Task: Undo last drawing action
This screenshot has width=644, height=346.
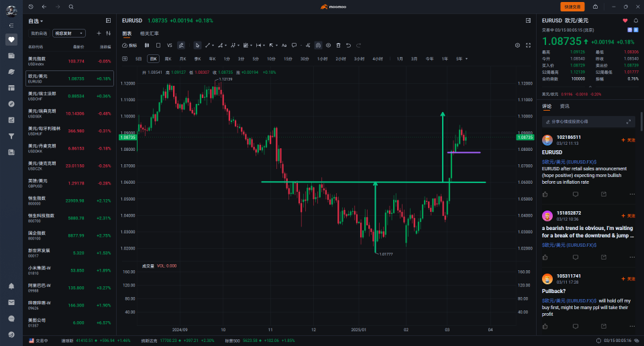Action: point(348,46)
